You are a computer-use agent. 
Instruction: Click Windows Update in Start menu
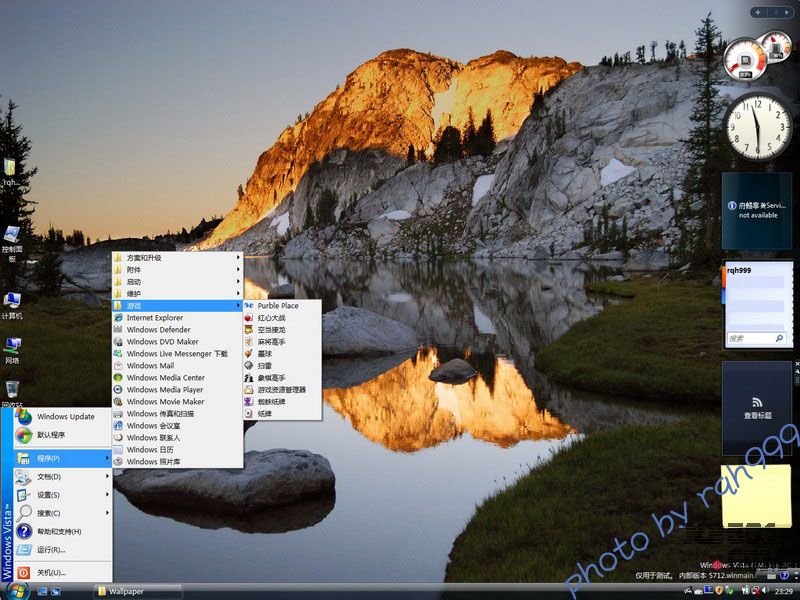(x=65, y=417)
